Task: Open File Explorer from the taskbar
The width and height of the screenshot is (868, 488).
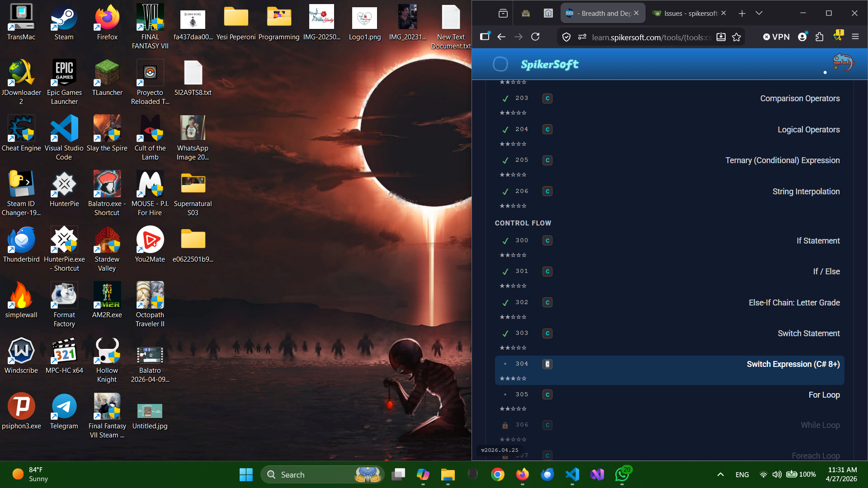Action: (448, 474)
